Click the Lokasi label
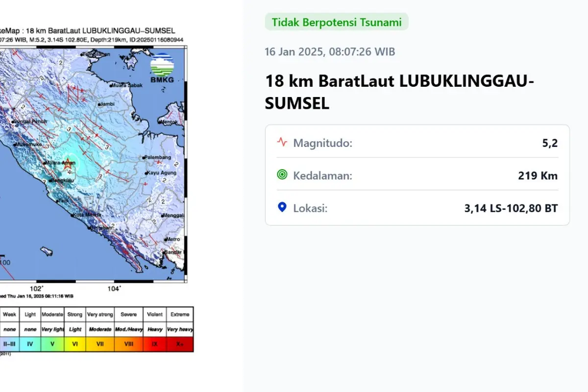This screenshot has width=588, height=392. point(310,208)
